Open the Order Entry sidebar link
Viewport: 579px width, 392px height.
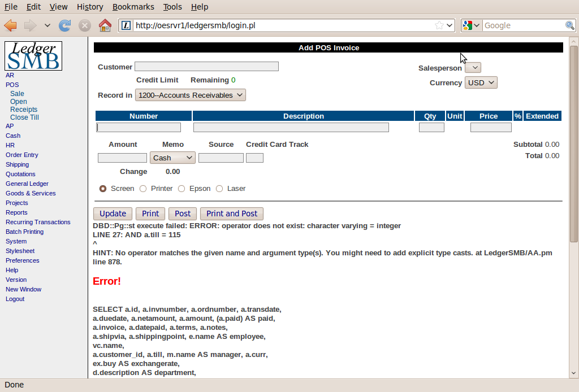point(22,155)
